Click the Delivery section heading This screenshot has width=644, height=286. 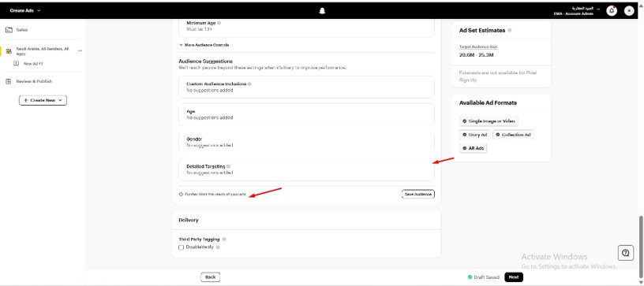tap(189, 220)
